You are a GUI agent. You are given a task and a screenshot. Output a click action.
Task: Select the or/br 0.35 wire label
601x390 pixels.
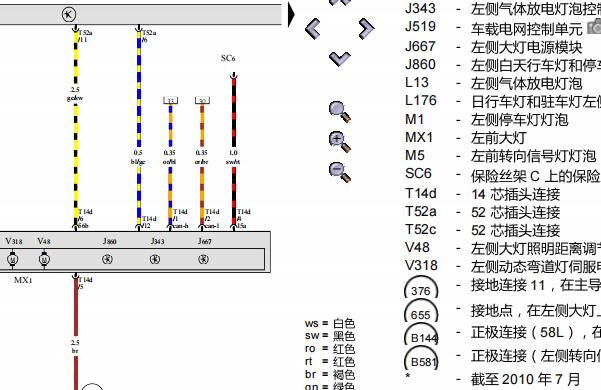(202, 157)
